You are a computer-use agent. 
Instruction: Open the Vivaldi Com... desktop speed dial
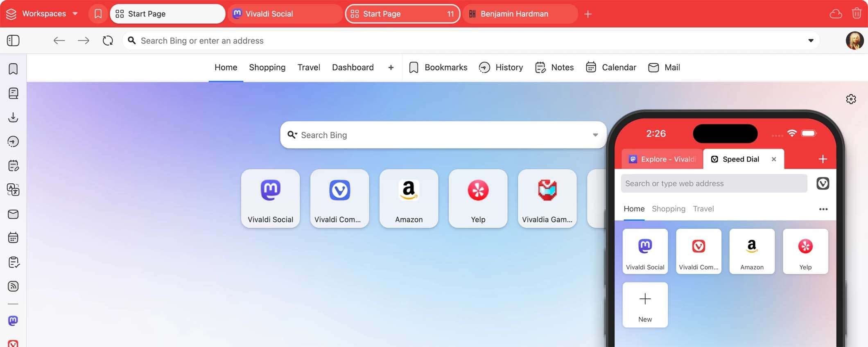point(340,198)
